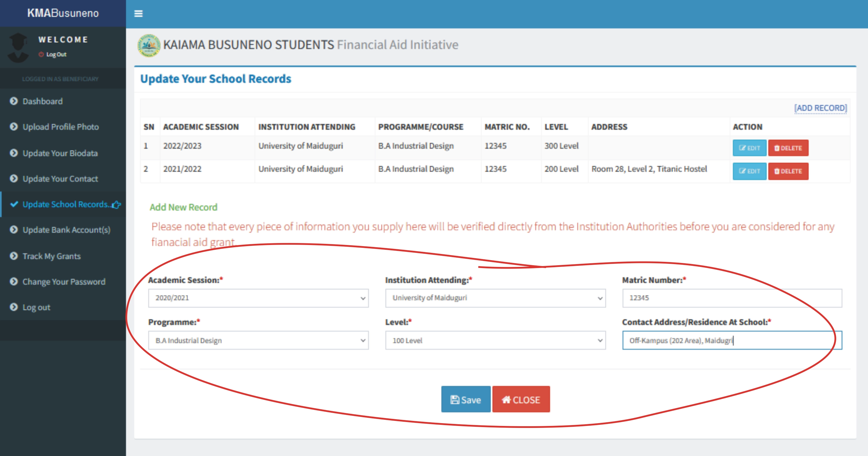Click the hand pointer icon on Update School Records

tap(117, 204)
